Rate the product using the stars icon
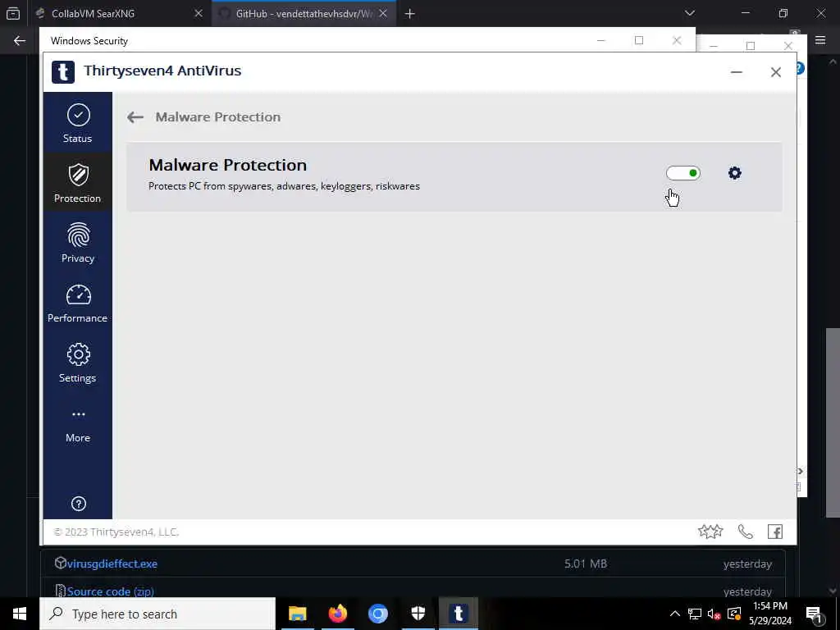This screenshot has height=630, width=840. pos(710,532)
